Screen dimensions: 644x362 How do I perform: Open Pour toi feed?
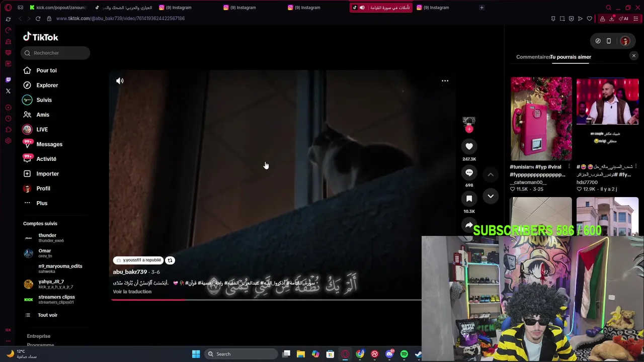coord(46,70)
